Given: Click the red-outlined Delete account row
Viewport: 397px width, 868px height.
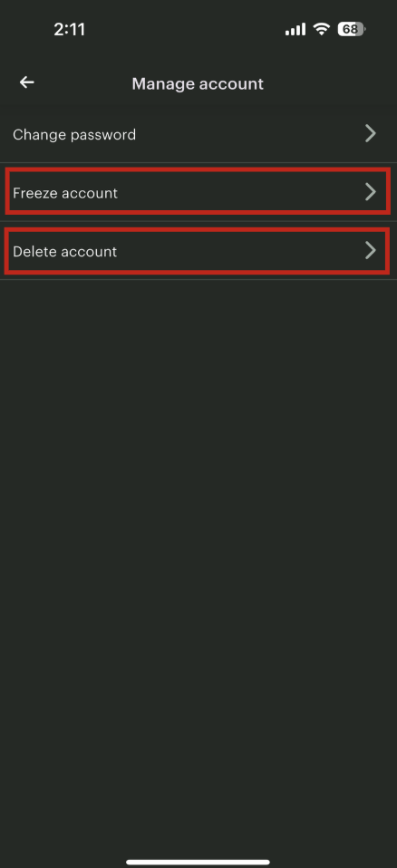Looking at the screenshot, I should point(198,251).
